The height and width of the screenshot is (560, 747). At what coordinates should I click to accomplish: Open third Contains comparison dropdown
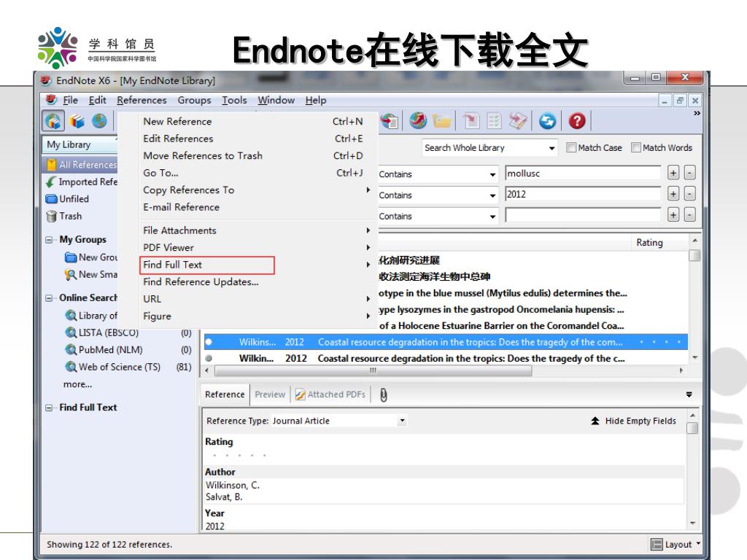point(492,216)
